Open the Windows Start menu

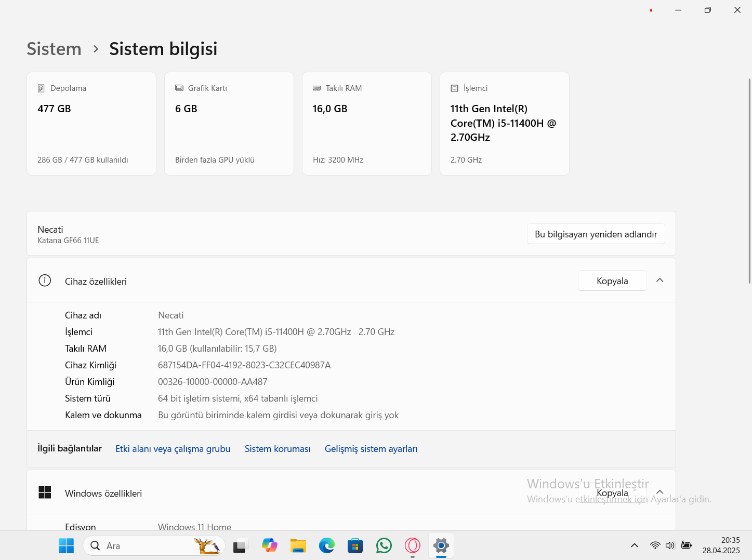click(66, 545)
